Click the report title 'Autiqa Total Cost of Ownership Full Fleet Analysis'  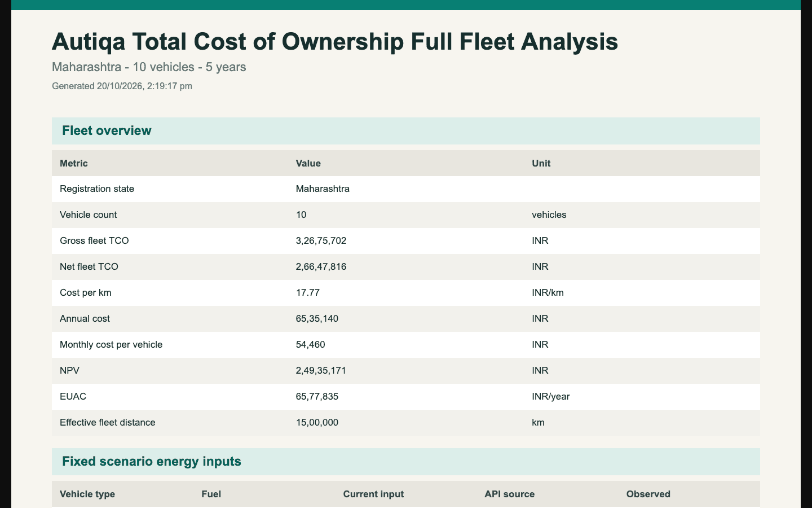(335, 42)
